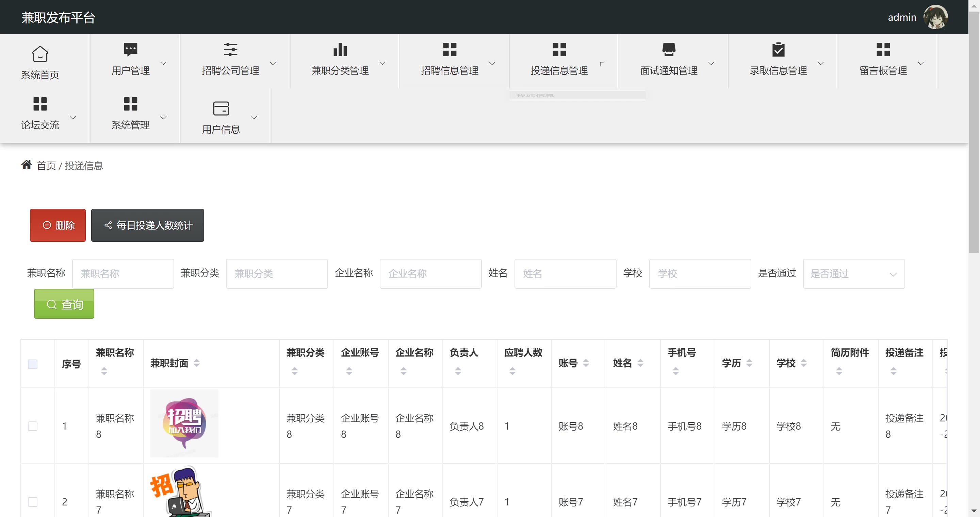Check the row 2 checkbox for 兼职名称7

pyautogui.click(x=33, y=502)
